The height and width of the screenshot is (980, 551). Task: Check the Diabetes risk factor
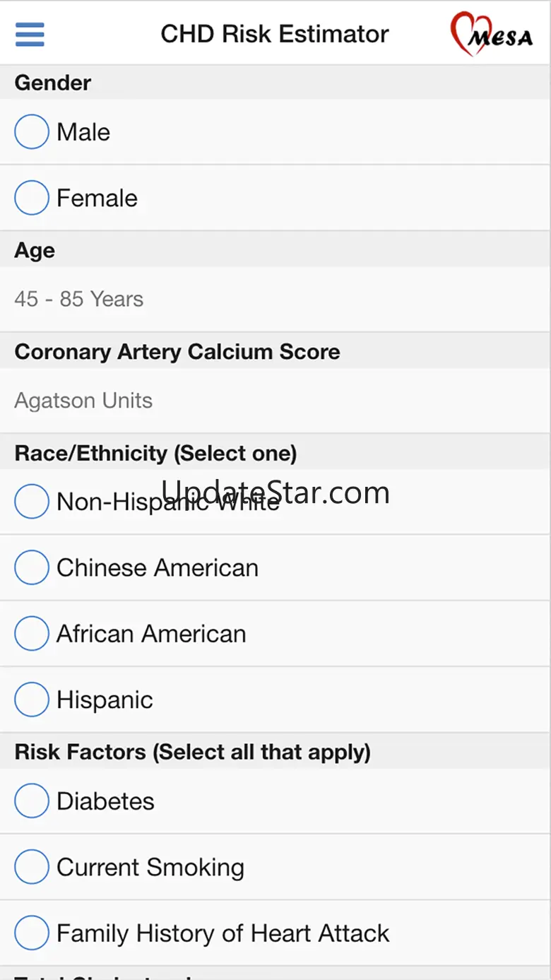[32, 801]
